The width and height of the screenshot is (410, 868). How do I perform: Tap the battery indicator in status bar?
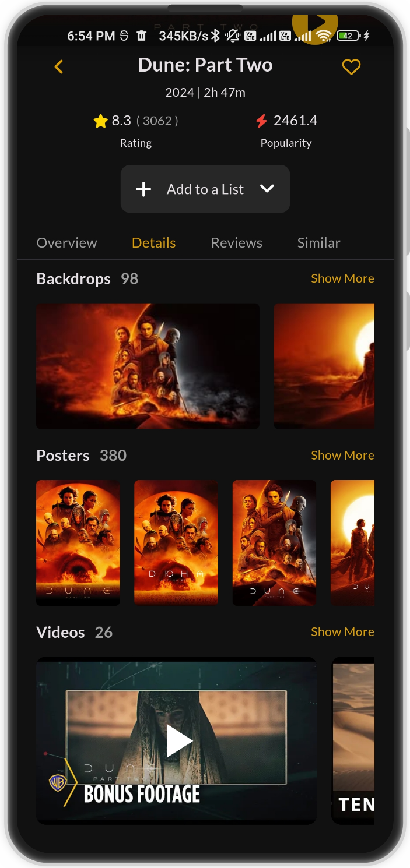pos(348,36)
